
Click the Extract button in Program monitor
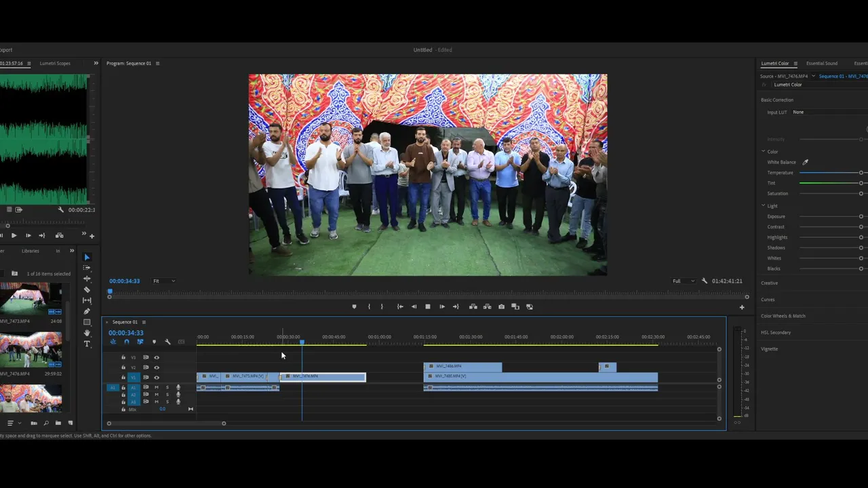coord(487,307)
